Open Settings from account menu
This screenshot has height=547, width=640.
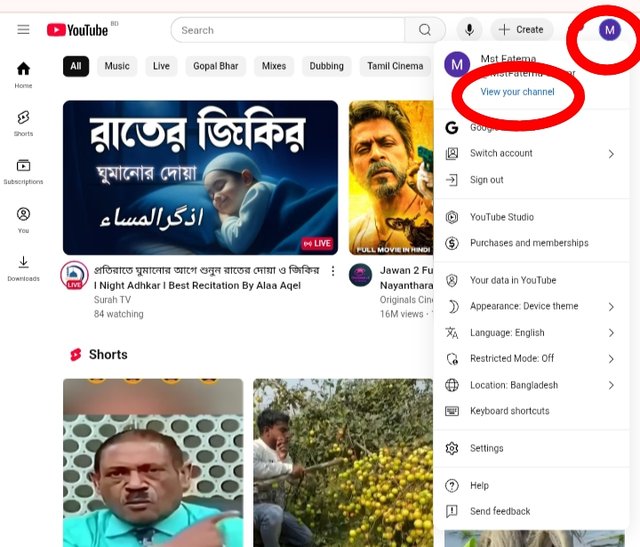click(x=531, y=449)
